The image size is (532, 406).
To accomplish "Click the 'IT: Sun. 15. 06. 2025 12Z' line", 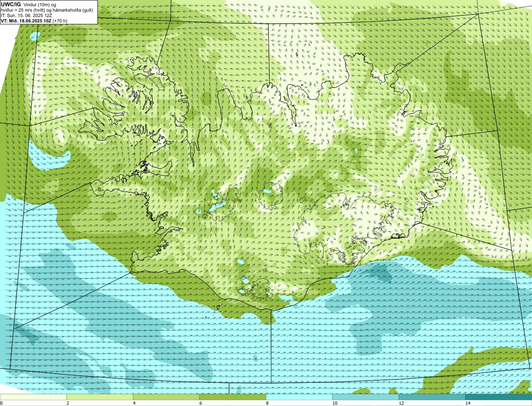I will (x=27, y=15).
